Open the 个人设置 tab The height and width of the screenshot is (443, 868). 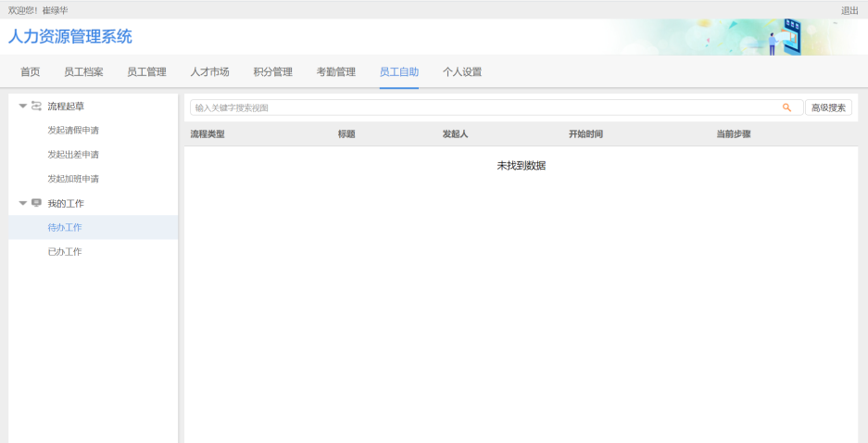click(x=462, y=72)
